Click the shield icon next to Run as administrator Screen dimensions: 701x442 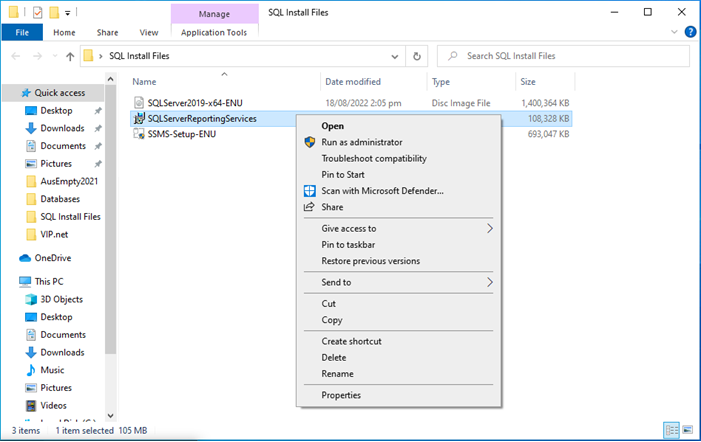pyautogui.click(x=309, y=142)
